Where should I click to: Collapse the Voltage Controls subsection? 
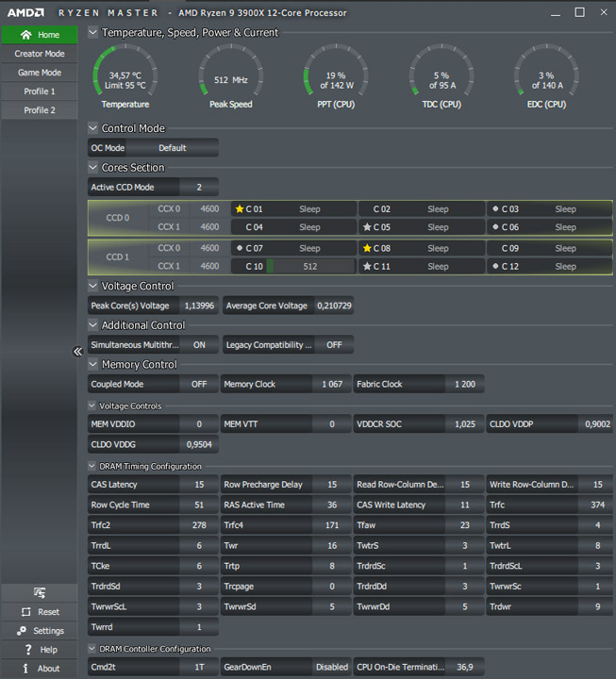pyautogui.click(x=92, y=406)
